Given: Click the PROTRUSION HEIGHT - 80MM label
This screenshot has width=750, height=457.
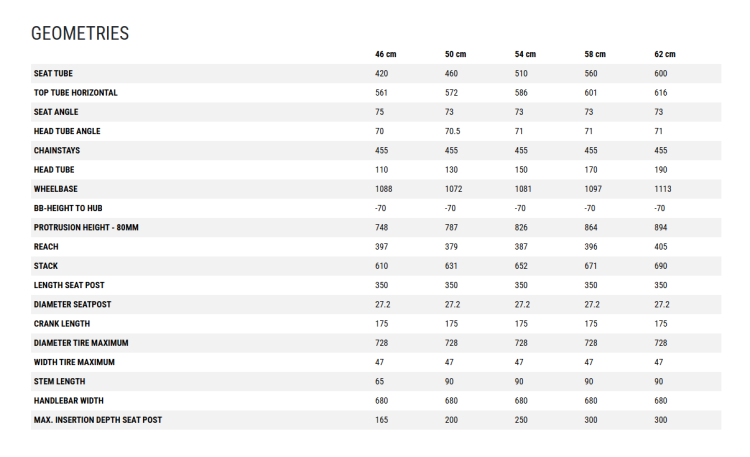Looking at the screenshot, I should [x=86, y=227].
